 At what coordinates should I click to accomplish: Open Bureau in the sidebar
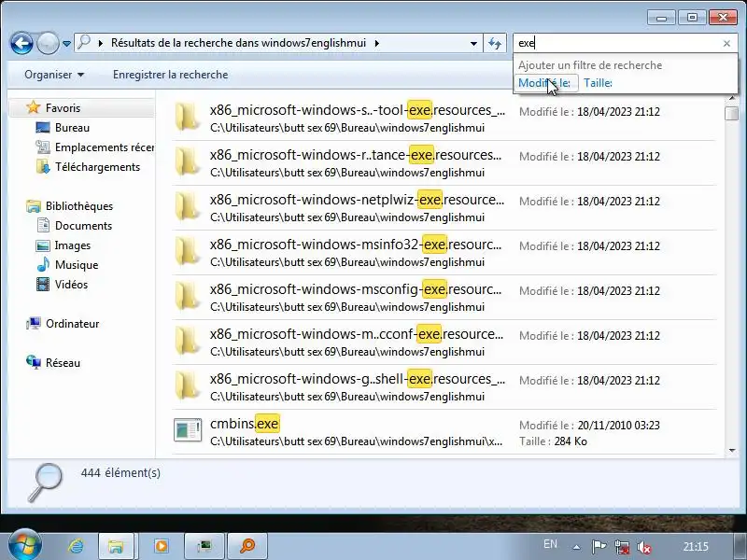click(72, 128)
